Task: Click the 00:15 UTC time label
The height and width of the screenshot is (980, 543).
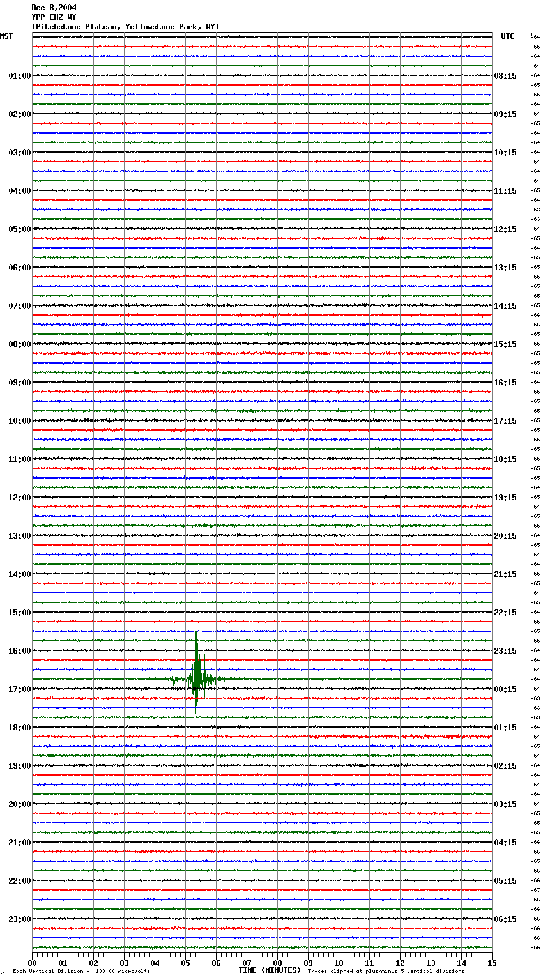Action: pos(505,689)
